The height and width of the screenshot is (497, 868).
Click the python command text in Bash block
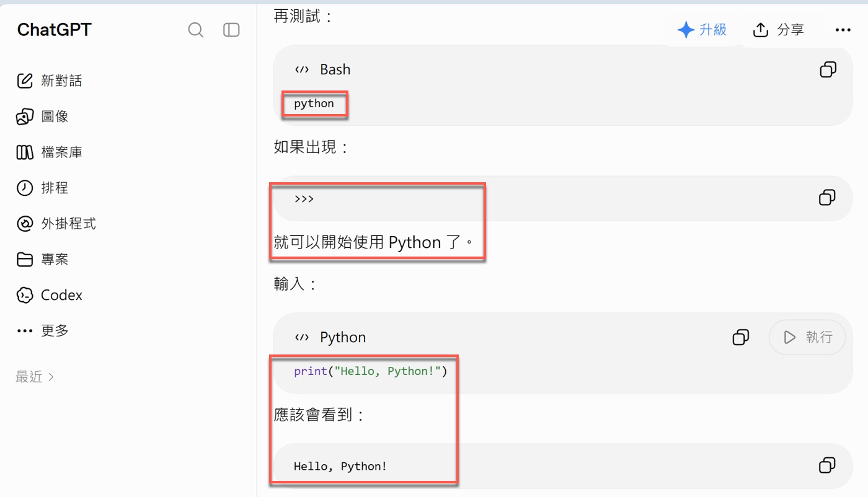[314, 103]
